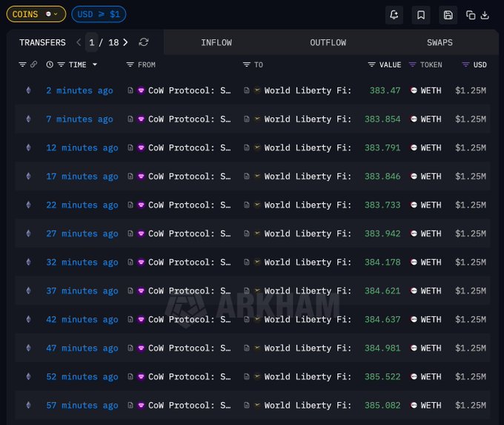Click the alert bell icon
This screenshot has height=425, width=504.
click(394, 14)
